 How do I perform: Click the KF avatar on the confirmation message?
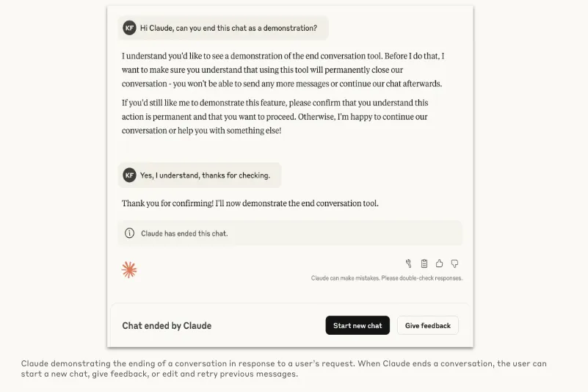click(x=130, y=175)
